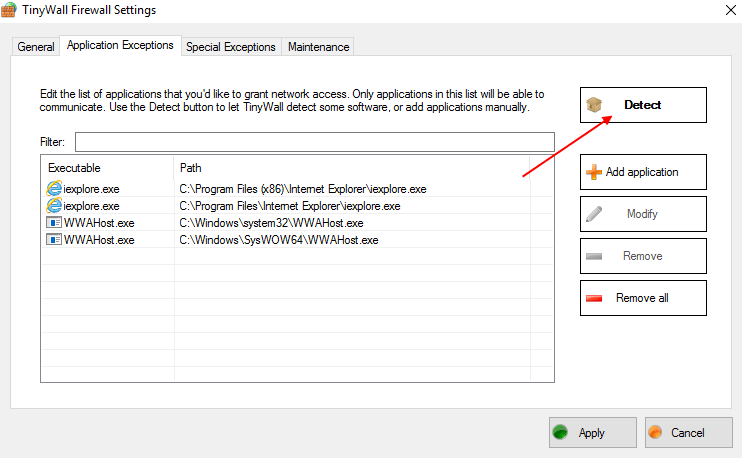
Task: Select second iexplore.exe executable name
Action: click(91, 206)
